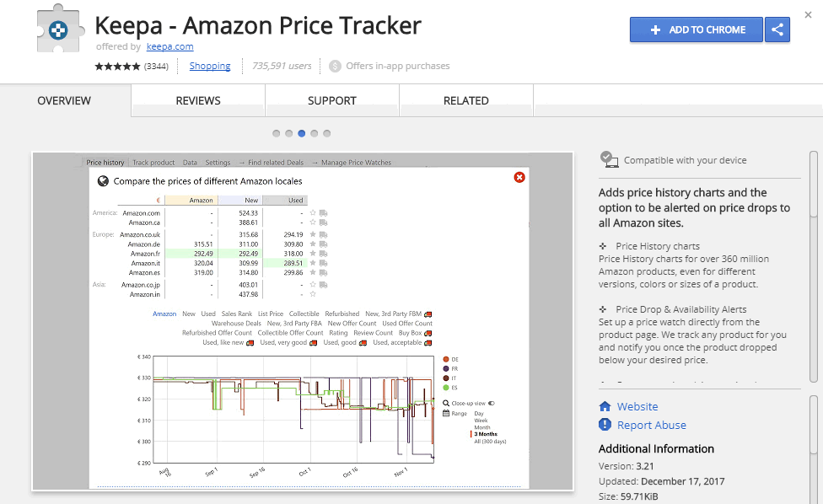Open the Website link

click(637, 406)
